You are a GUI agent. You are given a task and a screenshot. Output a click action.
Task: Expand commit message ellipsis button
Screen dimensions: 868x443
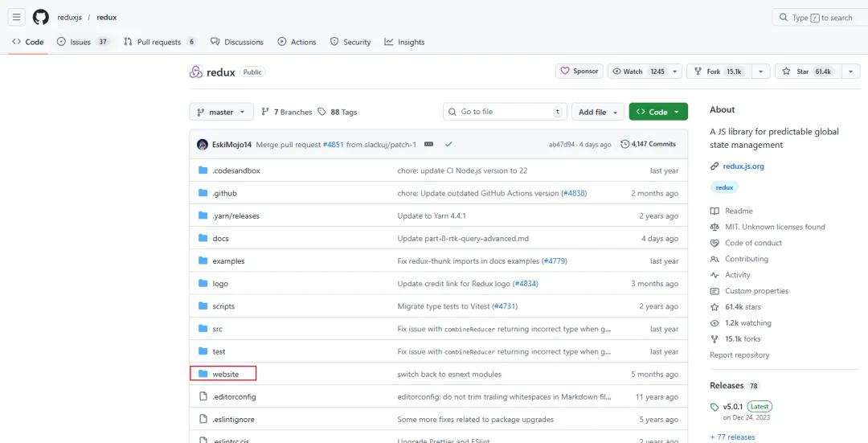point(428,144)
